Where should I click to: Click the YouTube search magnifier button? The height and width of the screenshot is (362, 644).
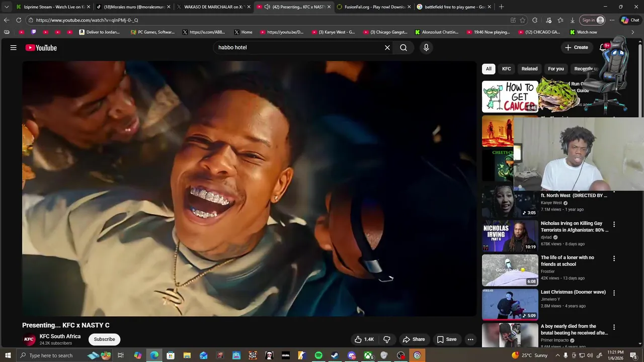pyautogui.click(x=404, y=48)
